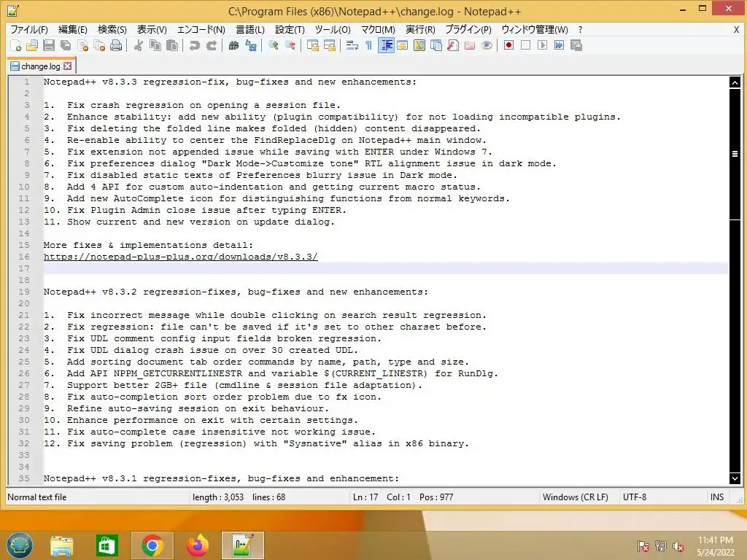This screenshot has height=560, width=747.
Task: Click the 'Ln : 17' status field
Action: click(x=365, y=497)
